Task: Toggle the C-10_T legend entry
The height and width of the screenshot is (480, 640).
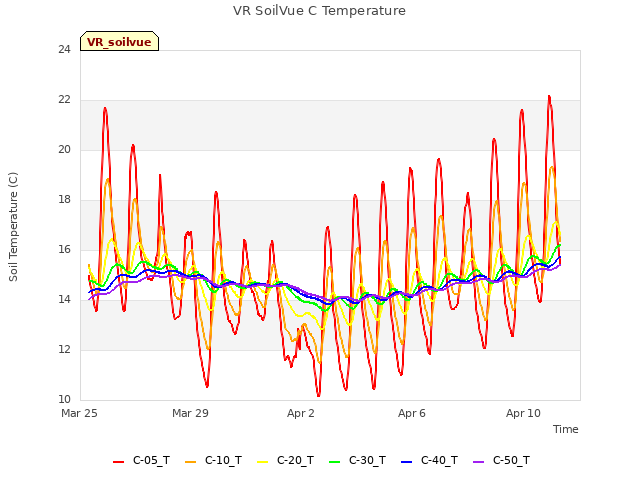Action: click(x=213, y=461)
